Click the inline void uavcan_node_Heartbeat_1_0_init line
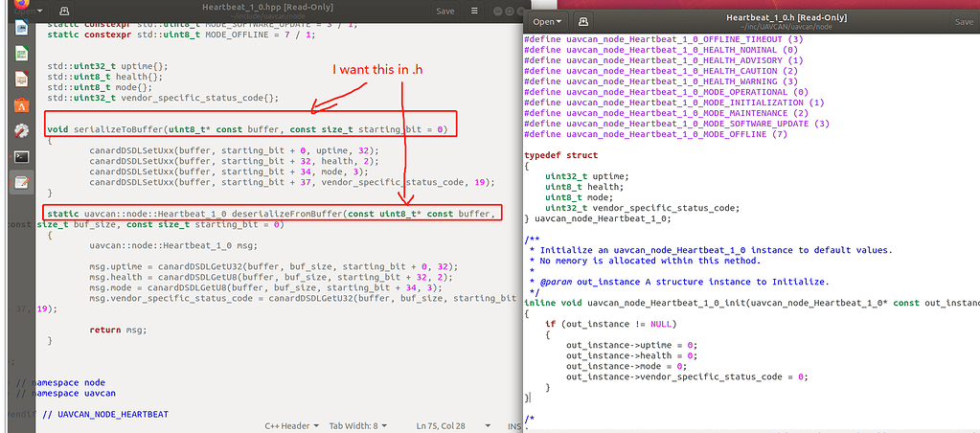The image size is (980, 433). [752, 303]
